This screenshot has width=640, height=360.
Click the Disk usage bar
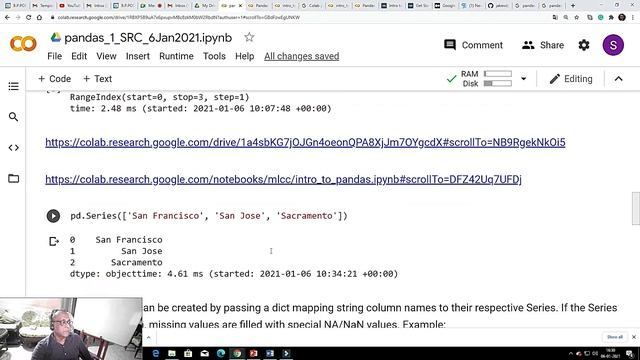pos(498,84)
